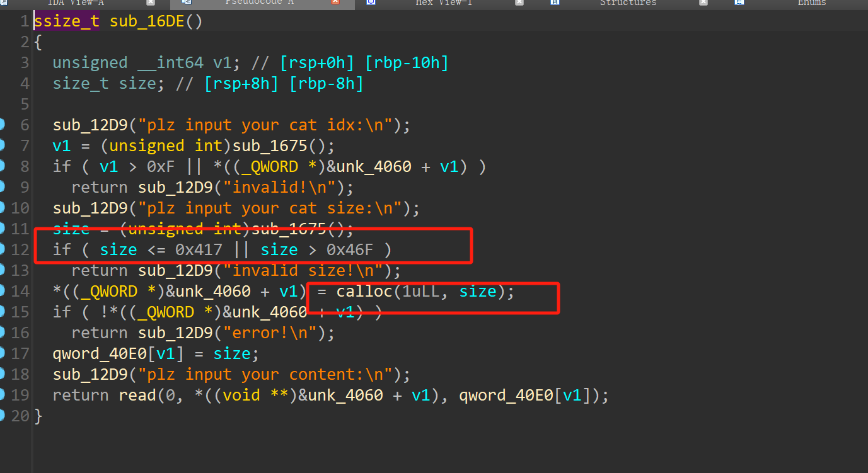Click the 0x417 constant
Image resolution: width=868 pixels, height=473 pixels.
pyautogui.click(x=199, y=250)
